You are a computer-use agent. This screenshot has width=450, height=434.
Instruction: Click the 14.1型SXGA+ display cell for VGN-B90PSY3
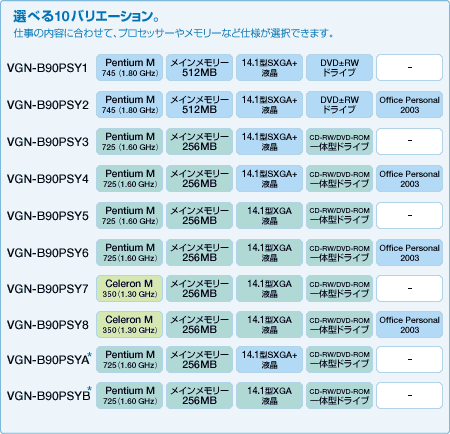click(269, 142)
